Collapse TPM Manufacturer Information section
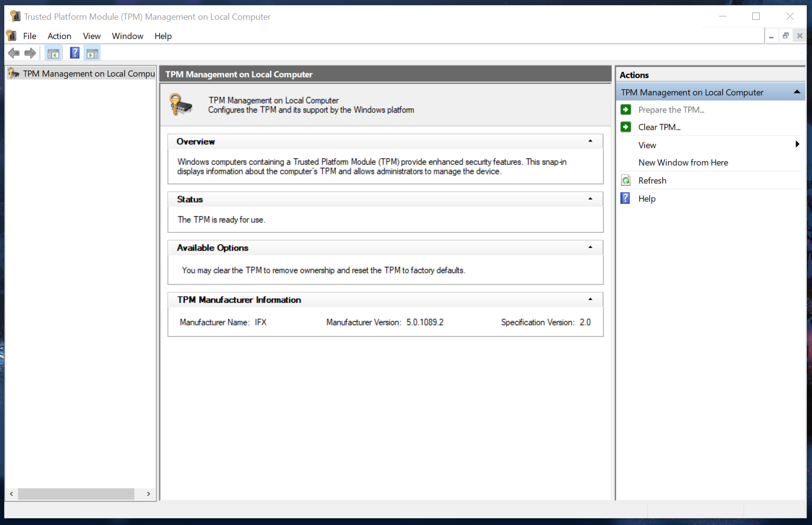 pos(590,299)
